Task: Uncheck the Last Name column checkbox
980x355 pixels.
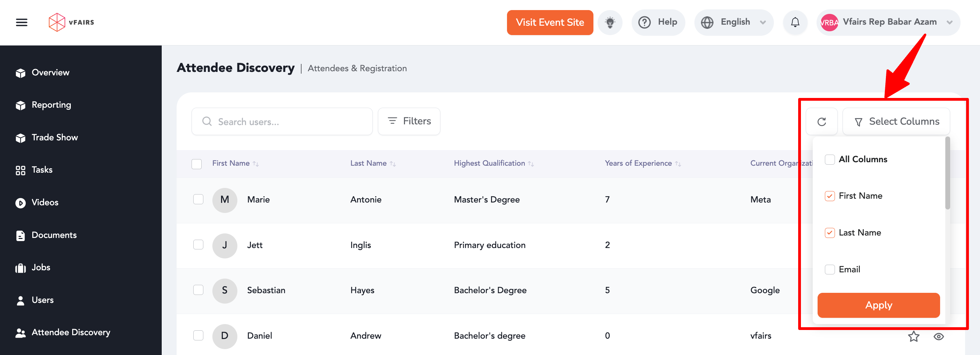Action: tap(829, 233)
